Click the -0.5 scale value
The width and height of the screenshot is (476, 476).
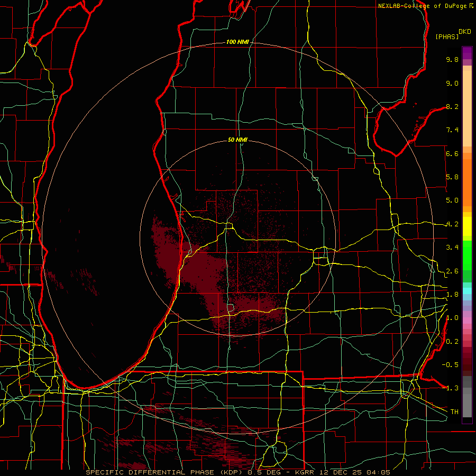[450, 365]
